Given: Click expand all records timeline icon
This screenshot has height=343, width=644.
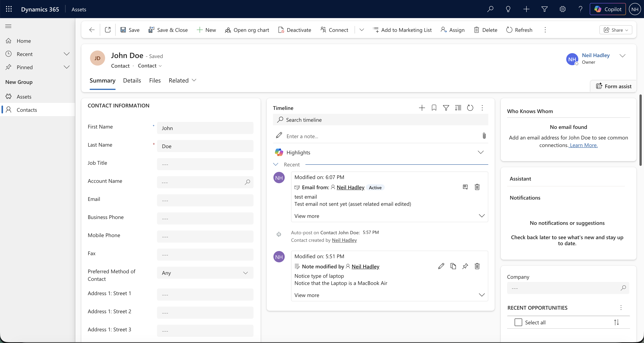Looking at the screenshot, I should [458, 108].
